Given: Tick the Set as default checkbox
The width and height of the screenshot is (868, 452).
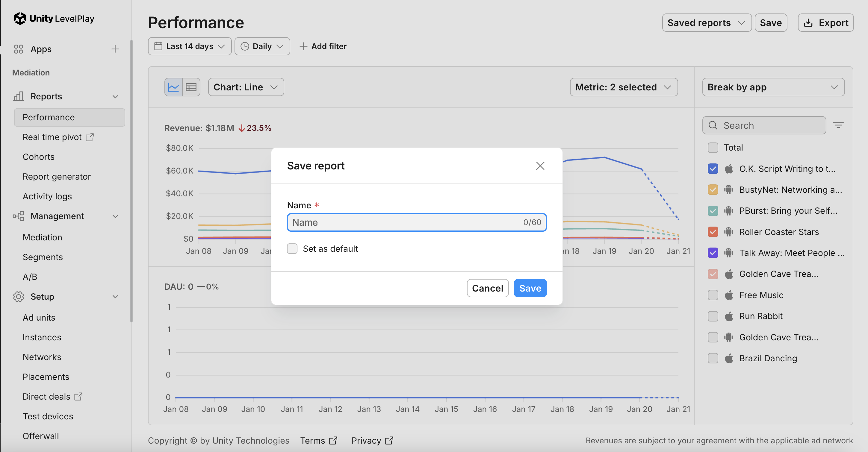Looking at the screenshot, I should tap(292, 248).
